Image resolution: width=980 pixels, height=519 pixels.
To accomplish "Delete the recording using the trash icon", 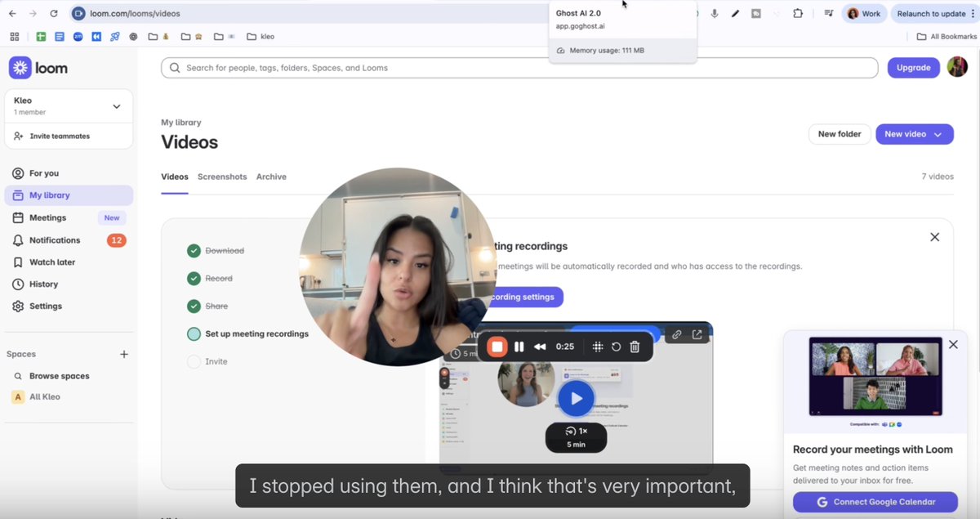I will click(635, 347).
